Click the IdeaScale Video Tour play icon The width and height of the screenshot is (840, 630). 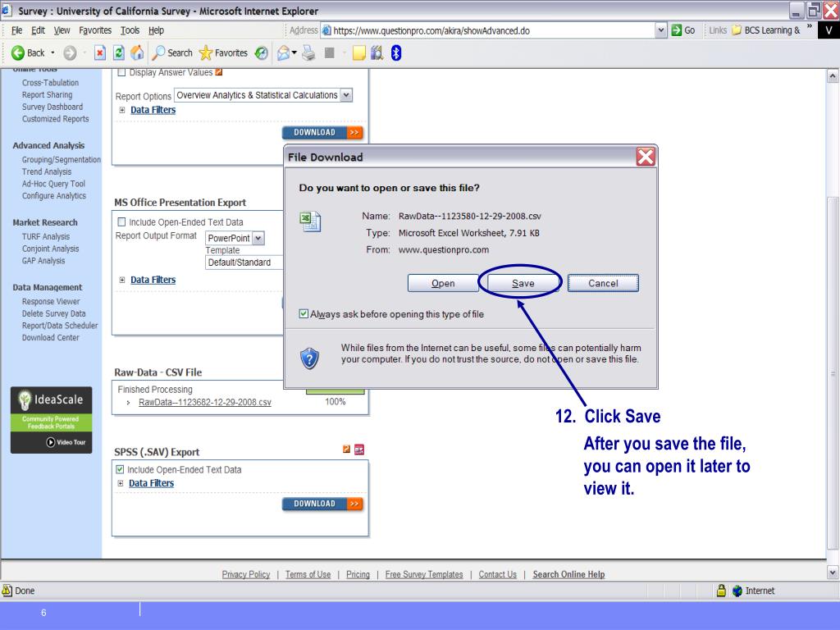pos(51,442)
